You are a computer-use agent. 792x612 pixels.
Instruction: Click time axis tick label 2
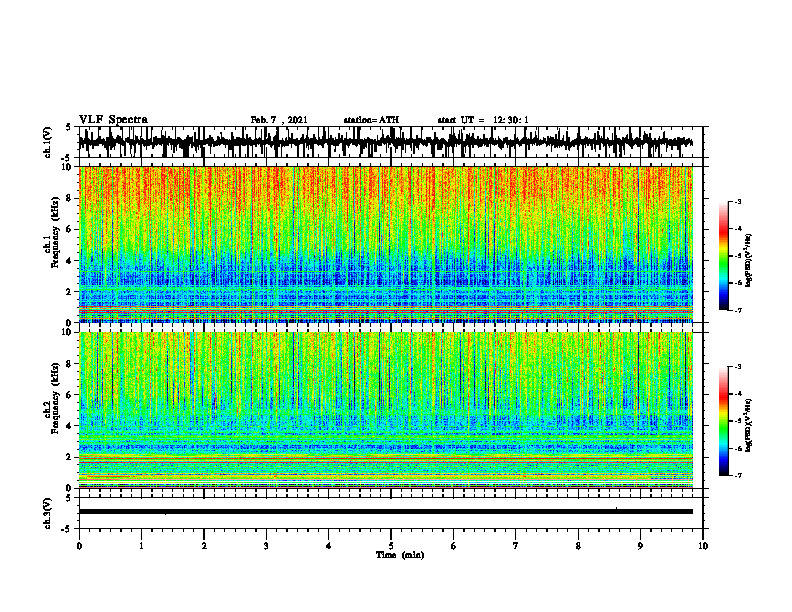[x=204, y=546]
